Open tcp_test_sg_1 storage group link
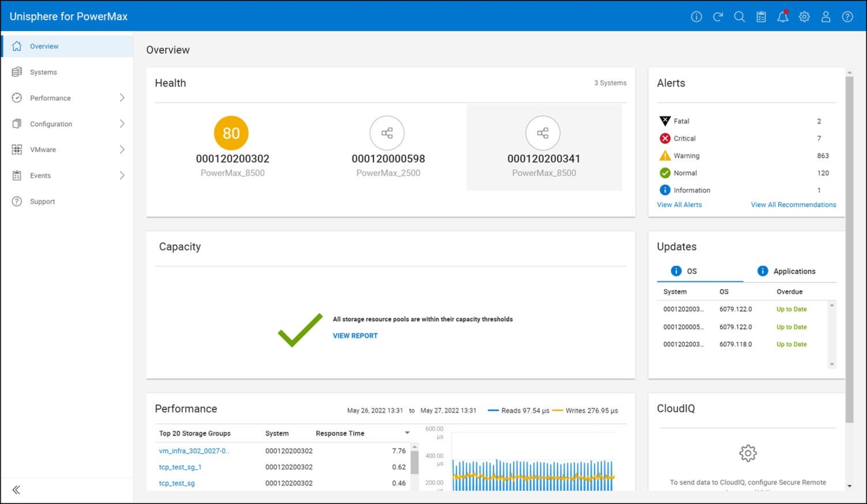The width and height of the screenshot is (867, 504). pos(180,467)
